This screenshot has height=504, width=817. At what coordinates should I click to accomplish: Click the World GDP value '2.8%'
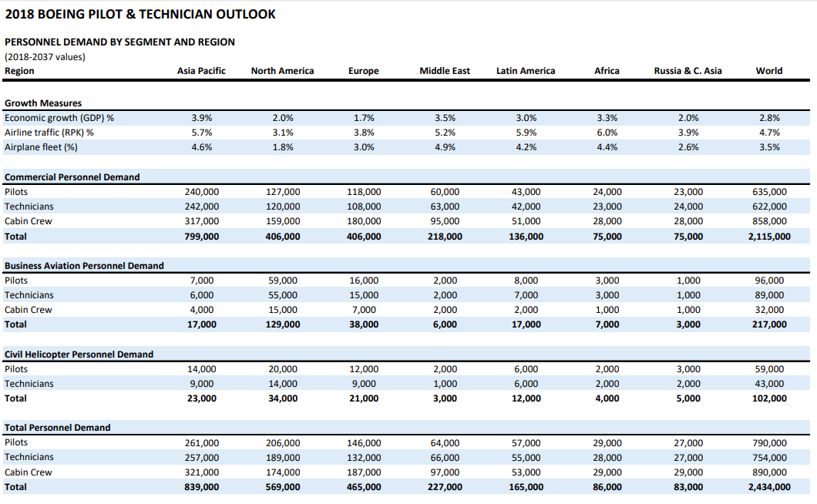coord(769,118)
